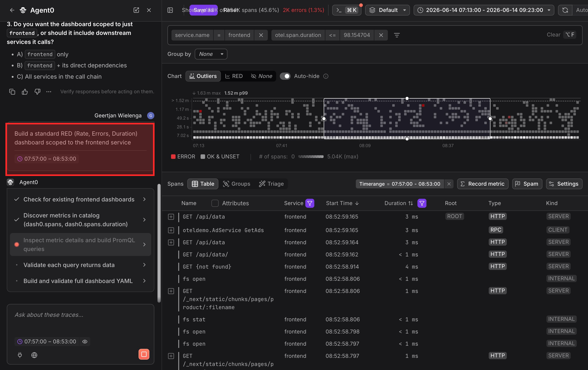The height and width of the screenshot is (370, 588).
Task: Open Agent0 chat in new window
Action: (136, 10)
